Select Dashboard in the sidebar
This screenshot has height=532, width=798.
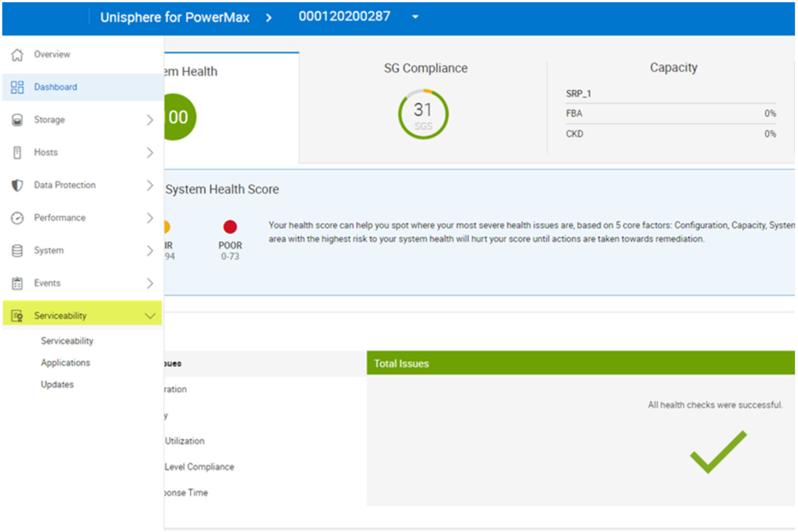(83, 87)
